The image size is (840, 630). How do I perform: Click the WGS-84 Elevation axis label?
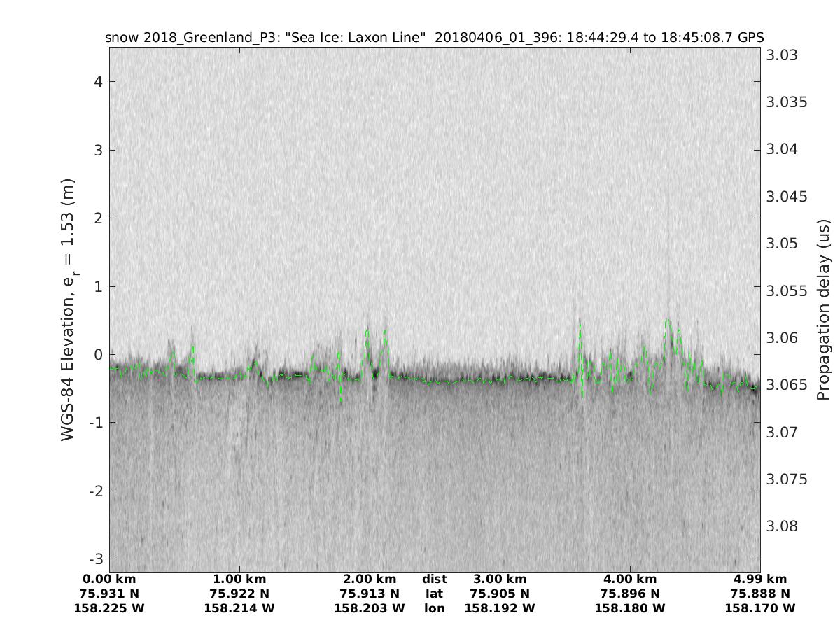coord(68,309)
